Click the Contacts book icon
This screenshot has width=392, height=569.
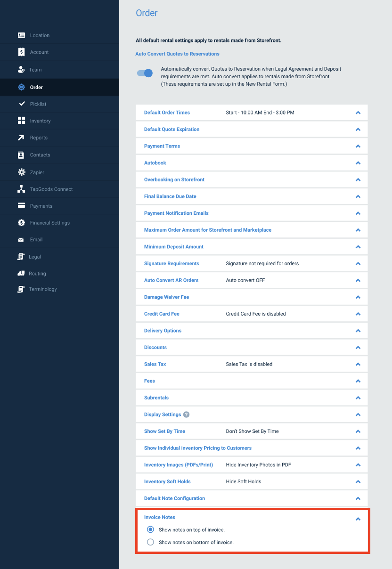[21, 155]
